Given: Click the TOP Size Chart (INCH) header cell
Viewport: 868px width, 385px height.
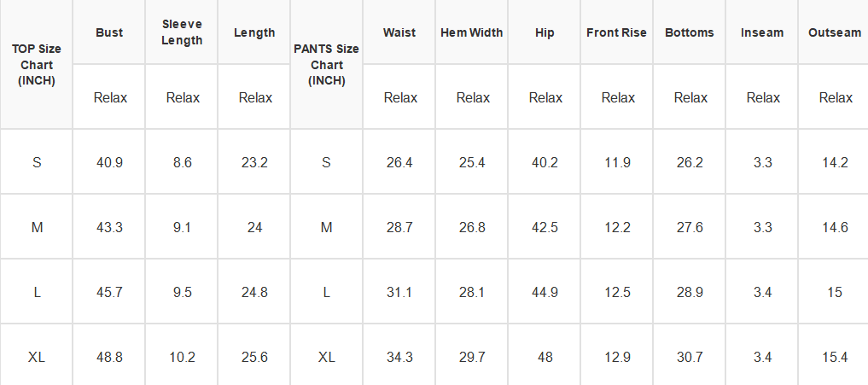Looking at the screenshot, I should tap(37, 65).
